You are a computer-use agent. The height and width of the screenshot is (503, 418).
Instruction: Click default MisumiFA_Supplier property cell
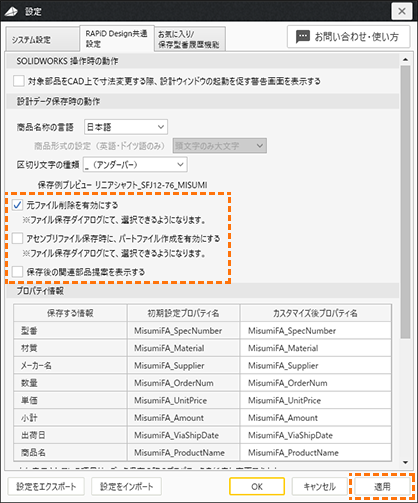[x=183, y=365]
